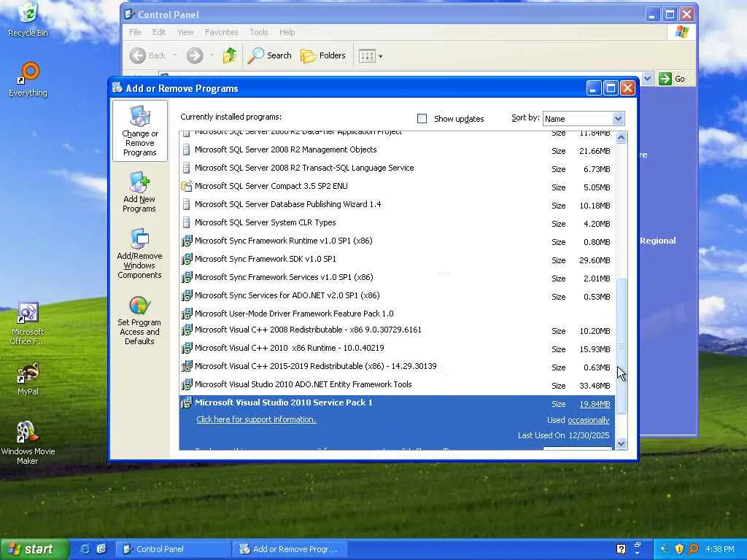This screenshot has width=747, height=560.
Task: Click the 4:38 PM taskbar clock
Action: [719, 549]
